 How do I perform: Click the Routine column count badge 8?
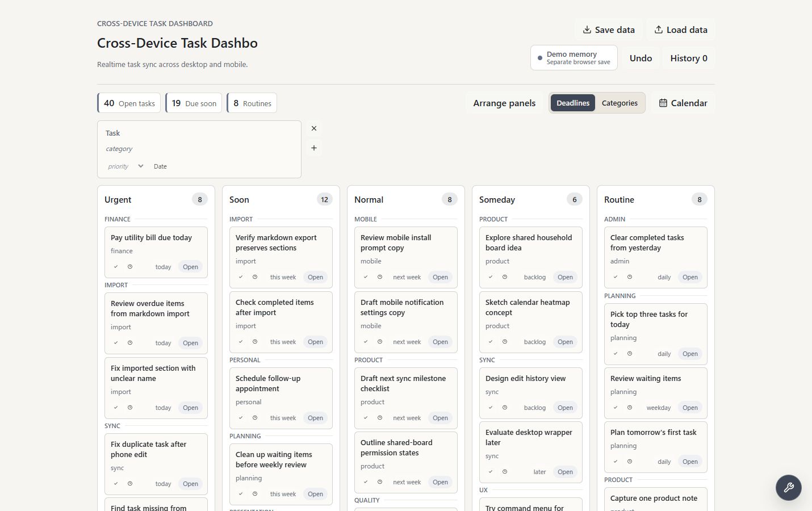[700, 199]
